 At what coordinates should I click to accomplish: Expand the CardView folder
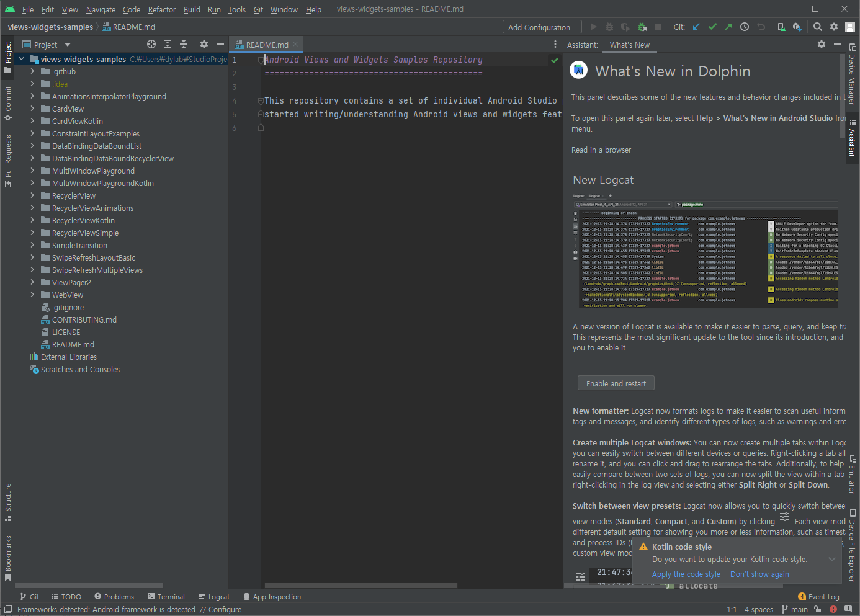pos(32,109)
